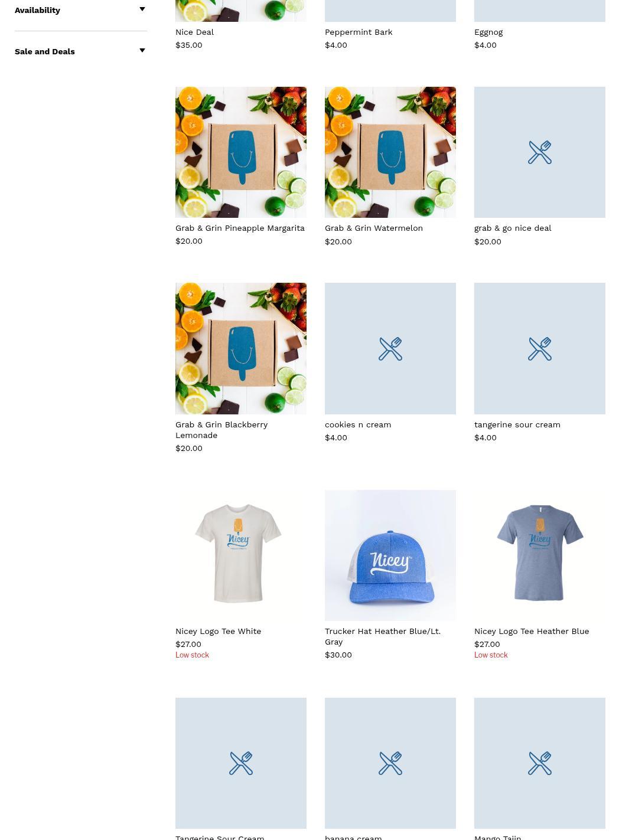Viewport: 632px width, 840px height.
Task: Click Mango Tajin placeholder utensils icon
Action: point(540,763)
